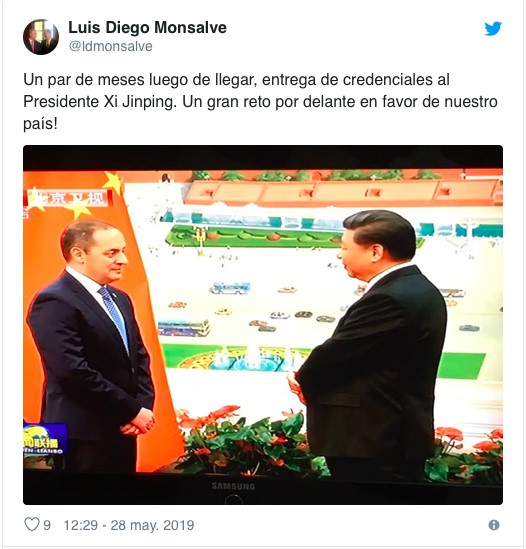Visit the @ldmonsalve handle link
Viewport: 526px width, 549px height.
(x=110, y=47)
